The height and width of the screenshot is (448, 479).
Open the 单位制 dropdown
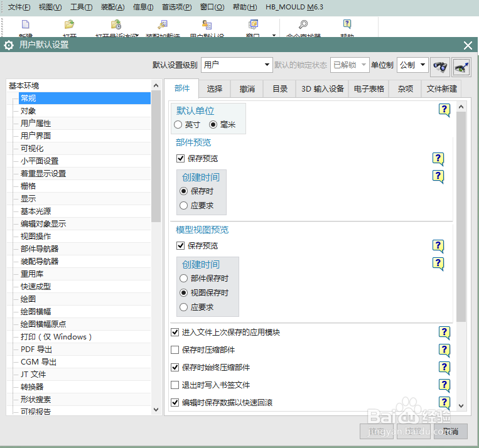(x=412, y=65)
